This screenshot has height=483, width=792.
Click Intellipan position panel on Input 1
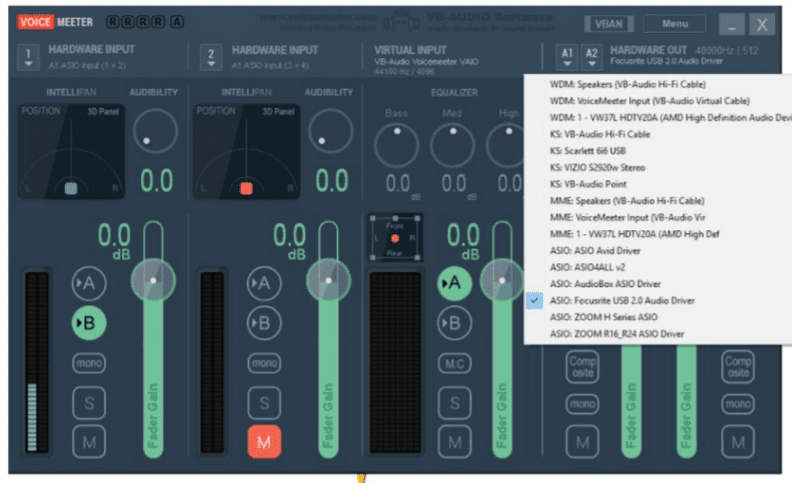point(71,152)
